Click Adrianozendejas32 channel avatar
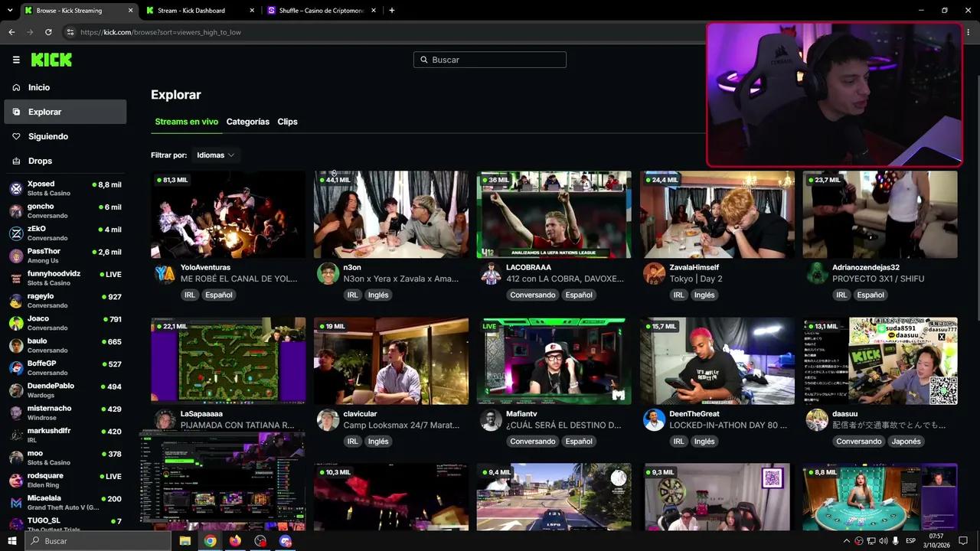Screen dimensions: 980x551 817,273
